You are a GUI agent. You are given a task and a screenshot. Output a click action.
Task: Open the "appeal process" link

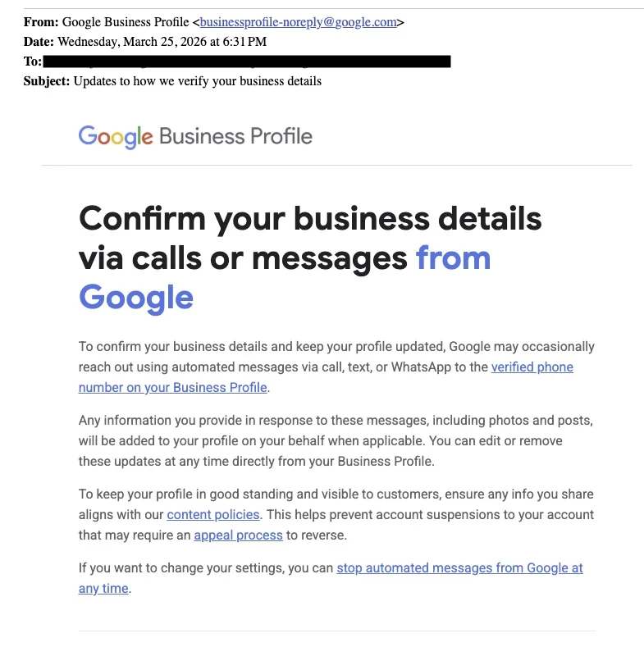tap(238, 535)
